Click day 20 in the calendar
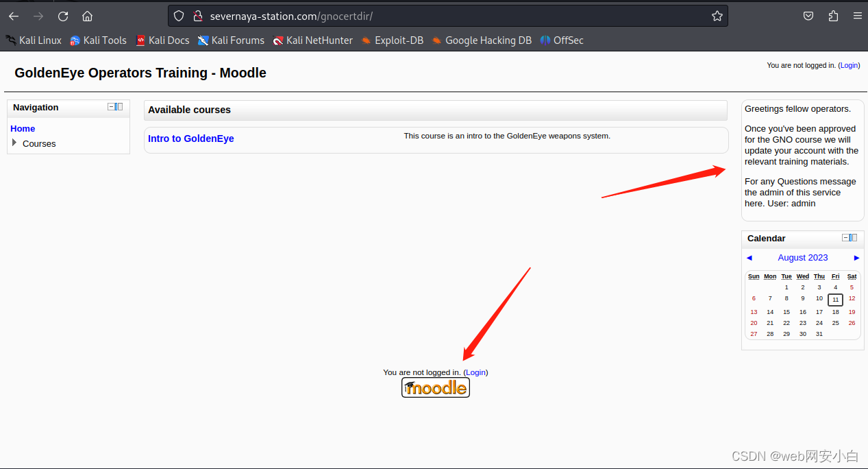 (754, 323)
